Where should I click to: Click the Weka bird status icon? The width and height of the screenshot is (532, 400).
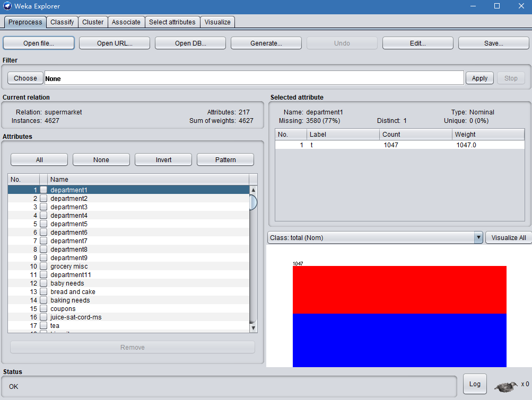tap(505, 386)
